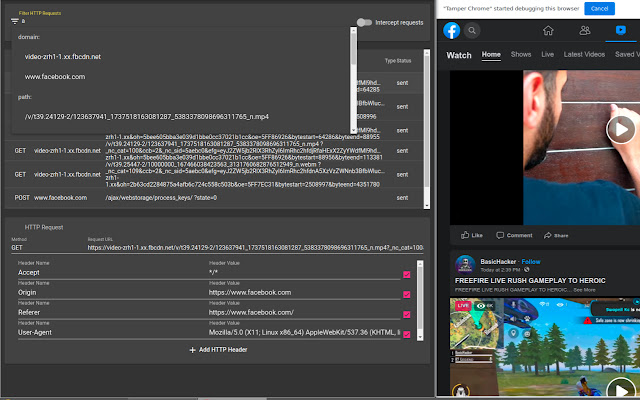Uncheck the User-Agent header checkbox

(406, 333)
